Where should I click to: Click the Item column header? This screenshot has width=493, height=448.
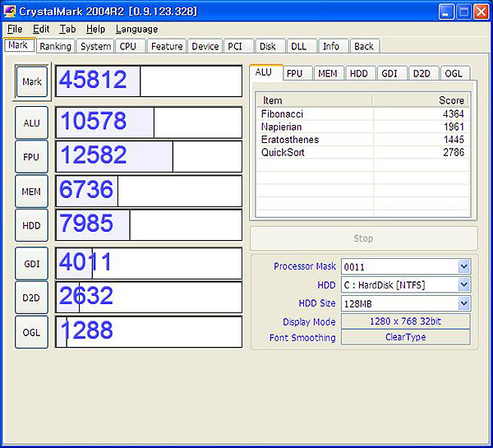[x=315, y=100]
